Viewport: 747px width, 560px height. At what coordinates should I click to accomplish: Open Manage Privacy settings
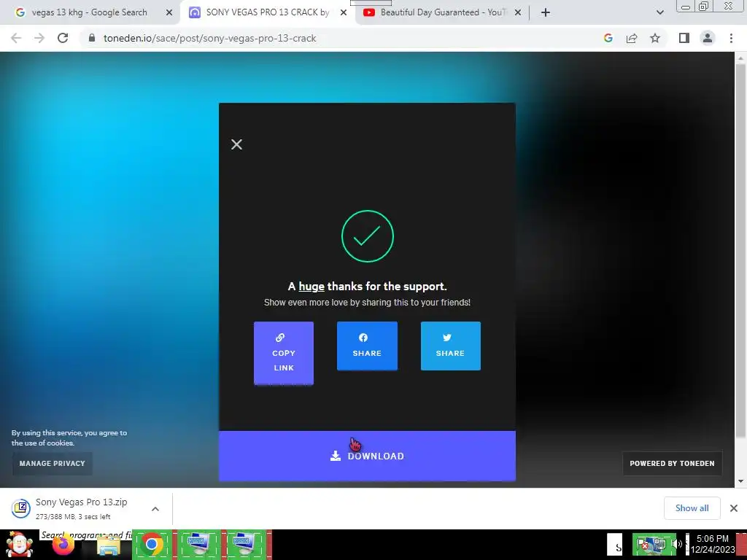click(53, 463)
